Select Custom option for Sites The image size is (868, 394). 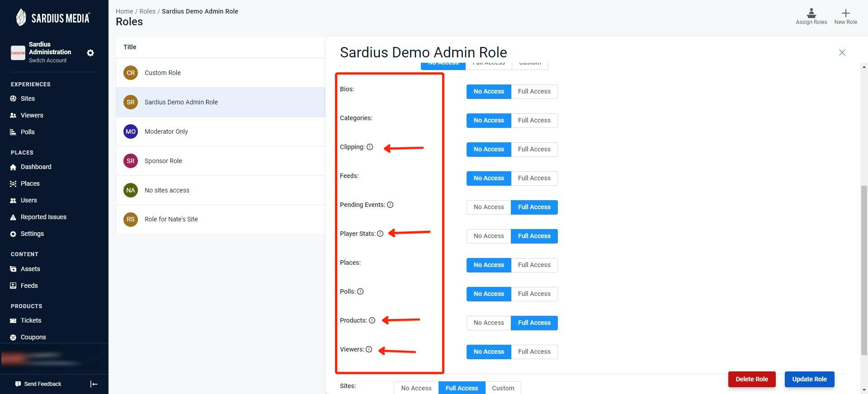coord(503,388)
